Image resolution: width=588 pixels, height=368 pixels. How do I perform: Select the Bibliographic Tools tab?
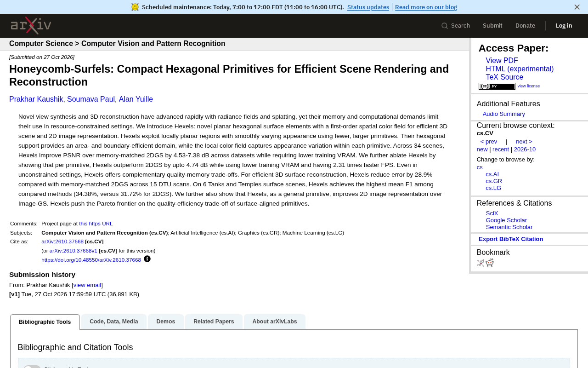coord(45,322)
